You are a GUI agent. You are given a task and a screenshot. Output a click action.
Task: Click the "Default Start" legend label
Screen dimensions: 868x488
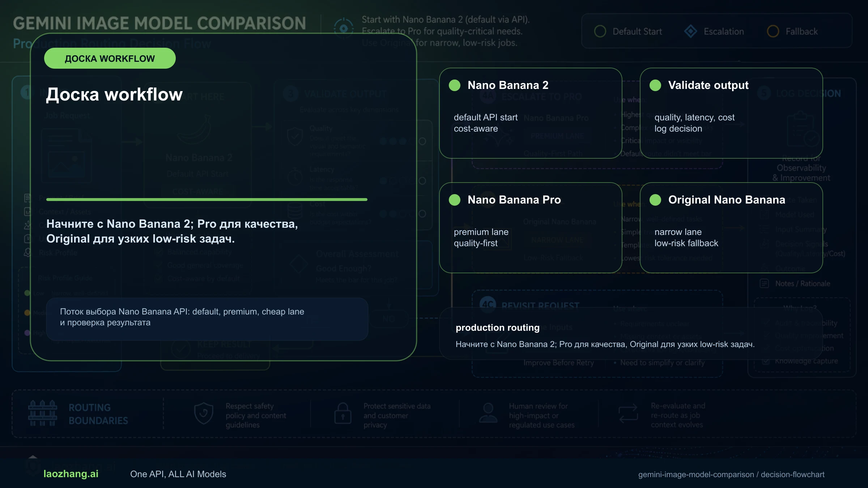(637, 32)
